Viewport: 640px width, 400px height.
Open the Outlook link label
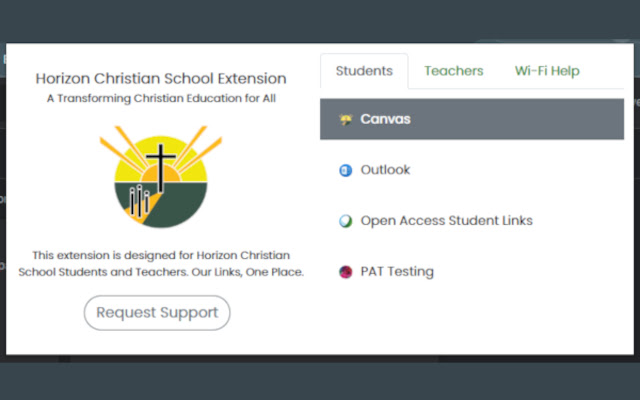(x=386, y=171)
